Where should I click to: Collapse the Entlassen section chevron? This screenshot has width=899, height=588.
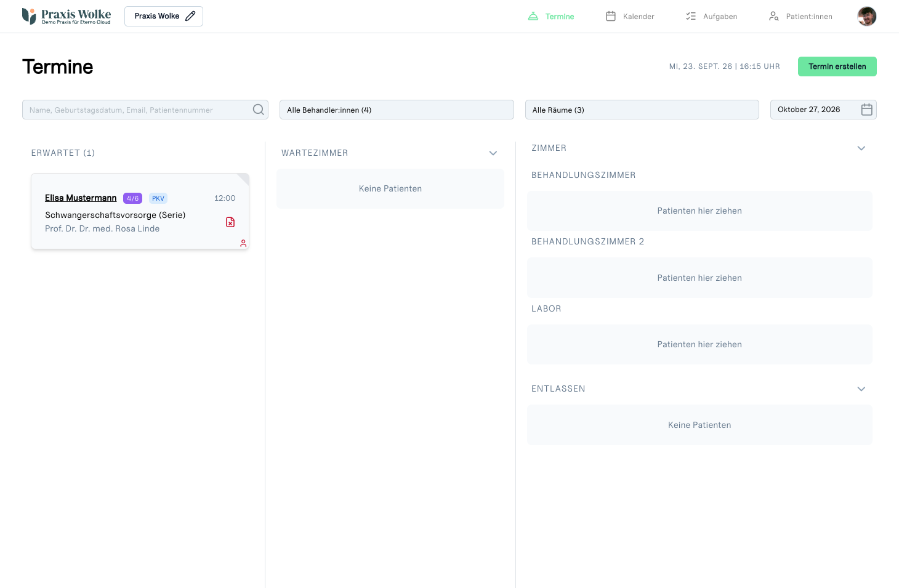pos(861,389)
